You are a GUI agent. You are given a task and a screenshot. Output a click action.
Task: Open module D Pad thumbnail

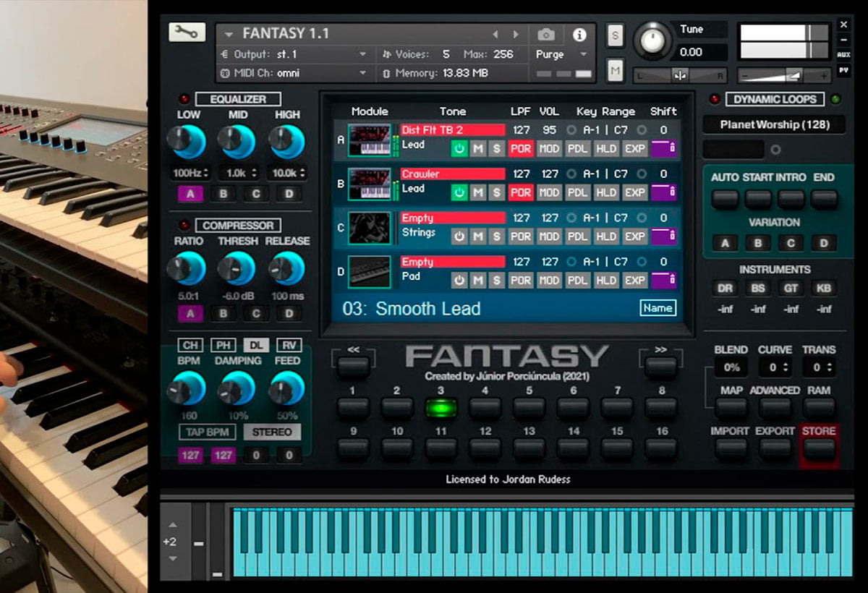click(369, 272)
